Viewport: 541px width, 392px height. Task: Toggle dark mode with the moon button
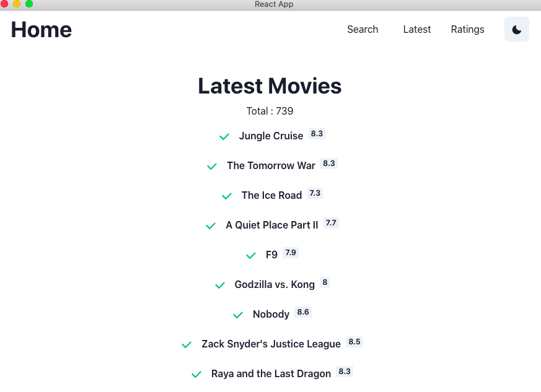(516, 29)
